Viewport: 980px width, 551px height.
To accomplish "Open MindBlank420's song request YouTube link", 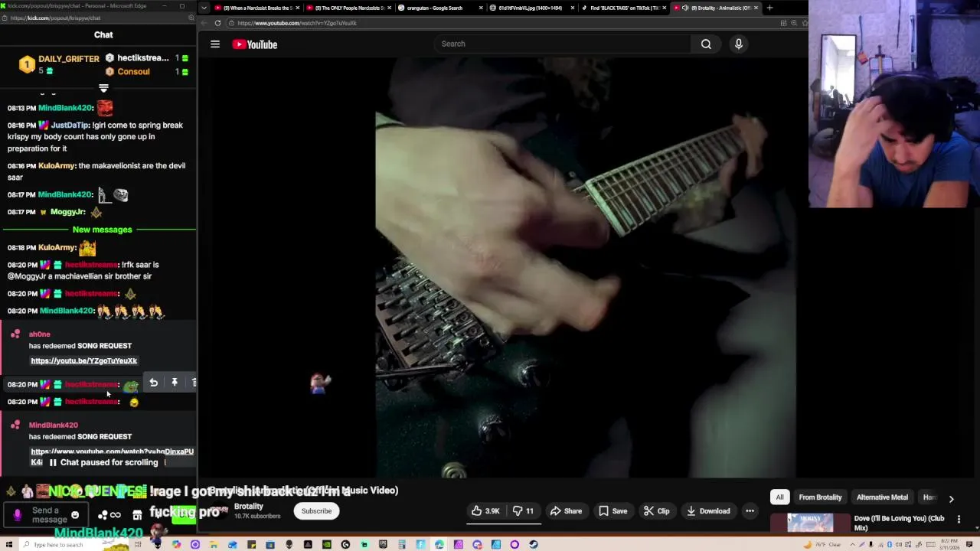I will point(112,452).
